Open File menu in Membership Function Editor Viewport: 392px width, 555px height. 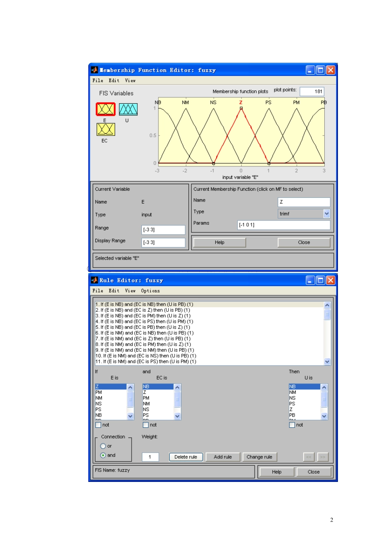click(x=98, y=81)
